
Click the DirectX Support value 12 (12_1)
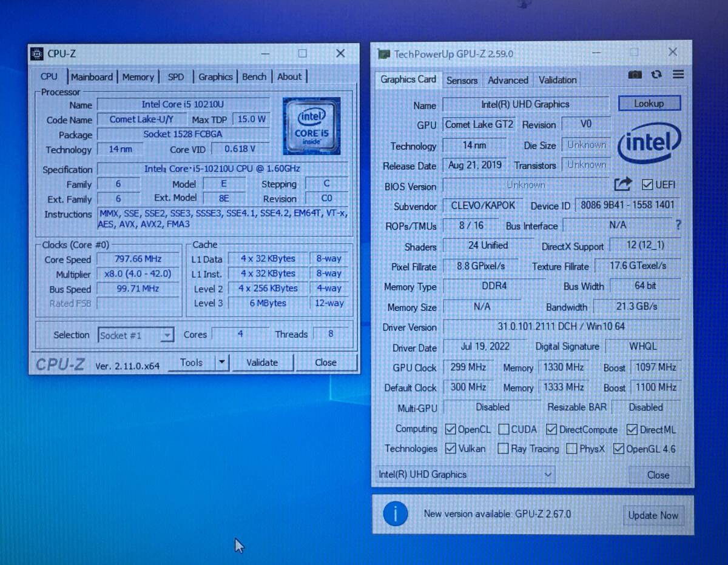coord(645,245)
